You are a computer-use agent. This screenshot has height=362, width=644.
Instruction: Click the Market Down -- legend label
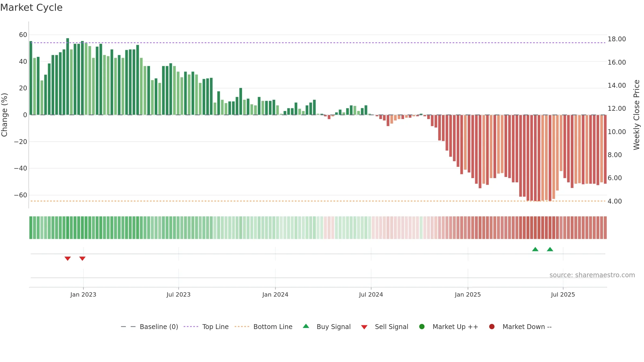[527, 327]
